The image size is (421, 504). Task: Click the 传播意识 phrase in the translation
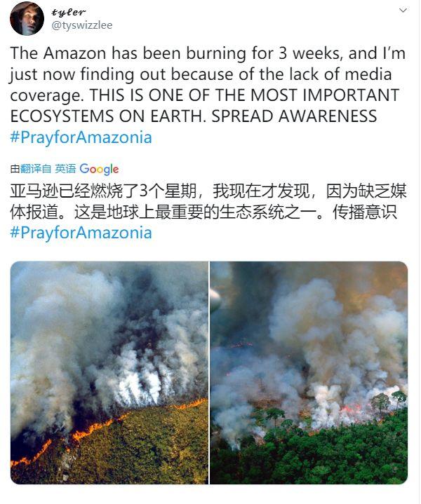point(365,212)
